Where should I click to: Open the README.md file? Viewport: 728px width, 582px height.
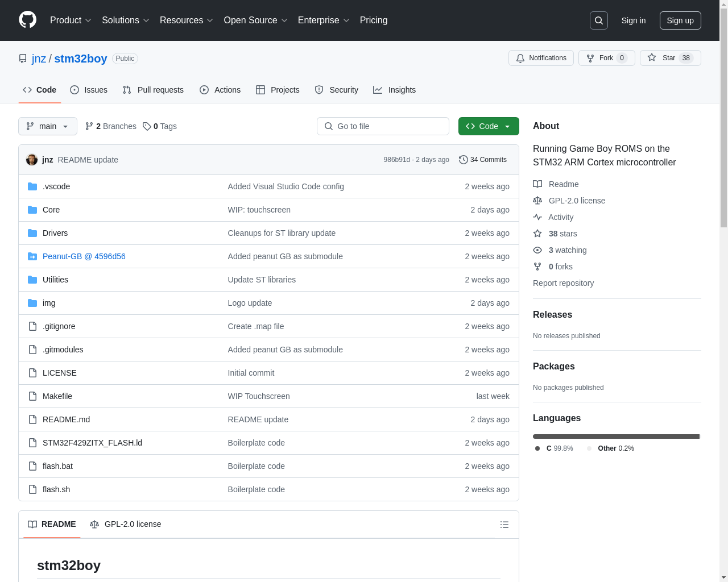coord(66,419)
